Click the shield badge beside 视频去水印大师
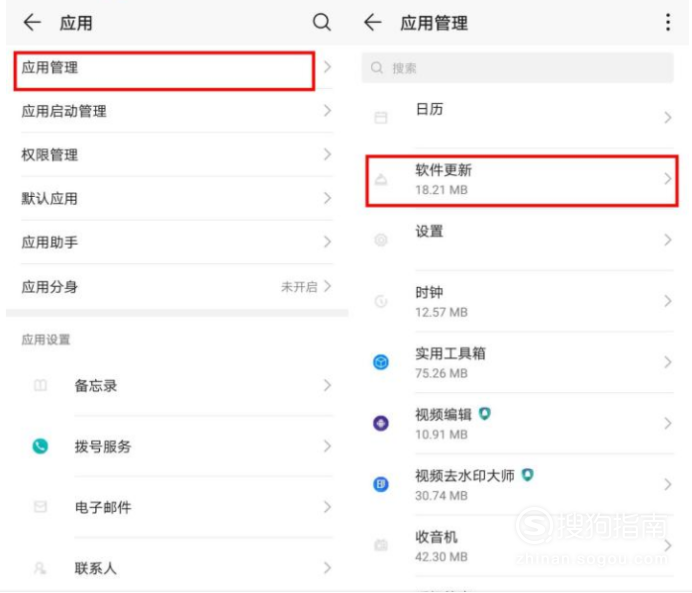The image size is (692, 593). [x=527, y=475]
